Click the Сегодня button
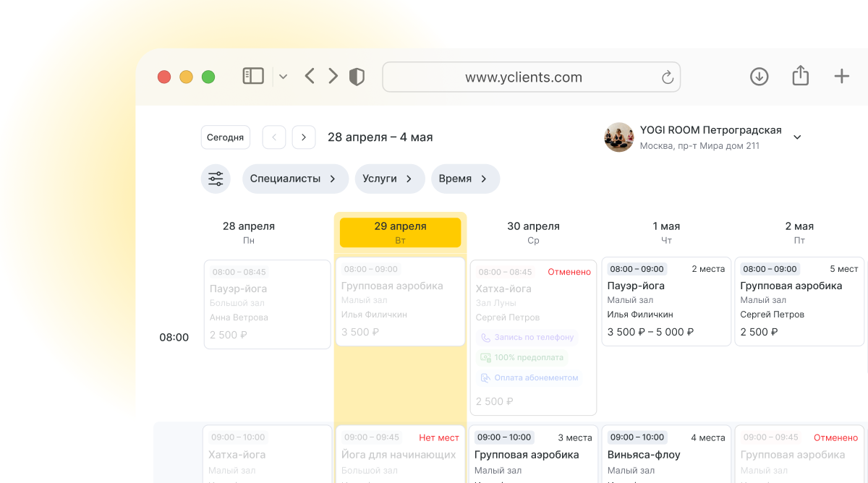This screenshot has height=483, width=868. click(225, 137)
